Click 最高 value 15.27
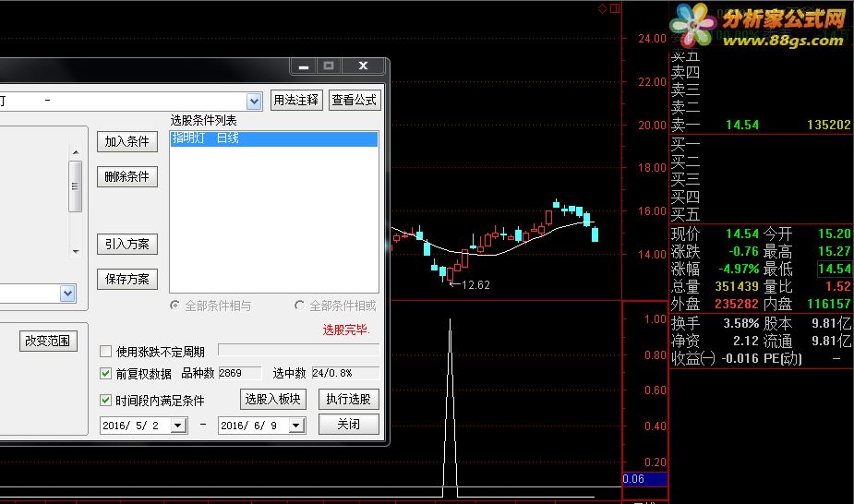Screen dimensions: 854x504 tap(834, 251)
